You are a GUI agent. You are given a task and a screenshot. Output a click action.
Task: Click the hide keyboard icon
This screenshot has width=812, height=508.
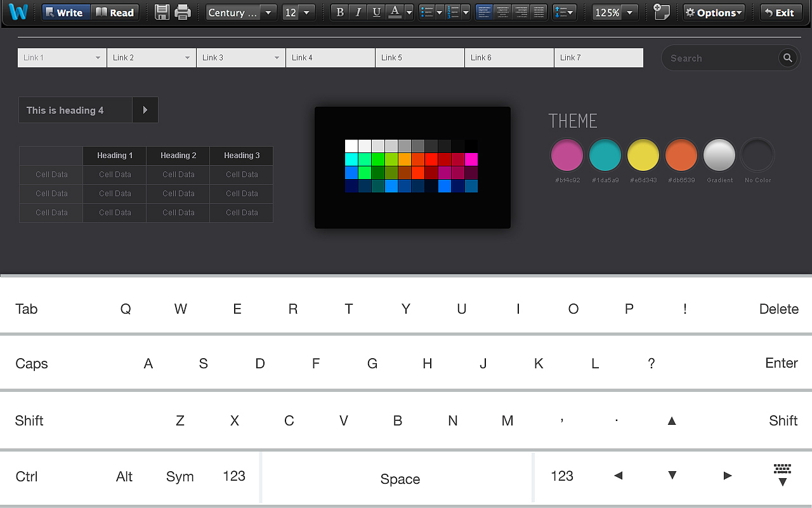pyautogui.click(x=782, y=475)
